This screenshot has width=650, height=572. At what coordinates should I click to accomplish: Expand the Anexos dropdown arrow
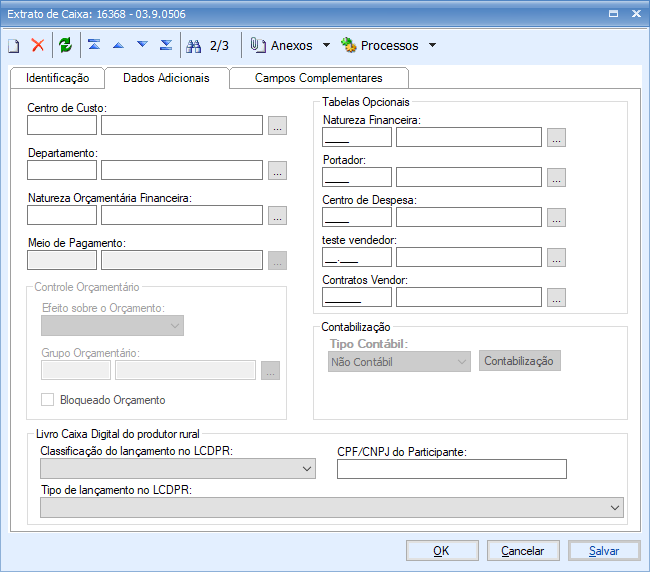click(326, 45)
